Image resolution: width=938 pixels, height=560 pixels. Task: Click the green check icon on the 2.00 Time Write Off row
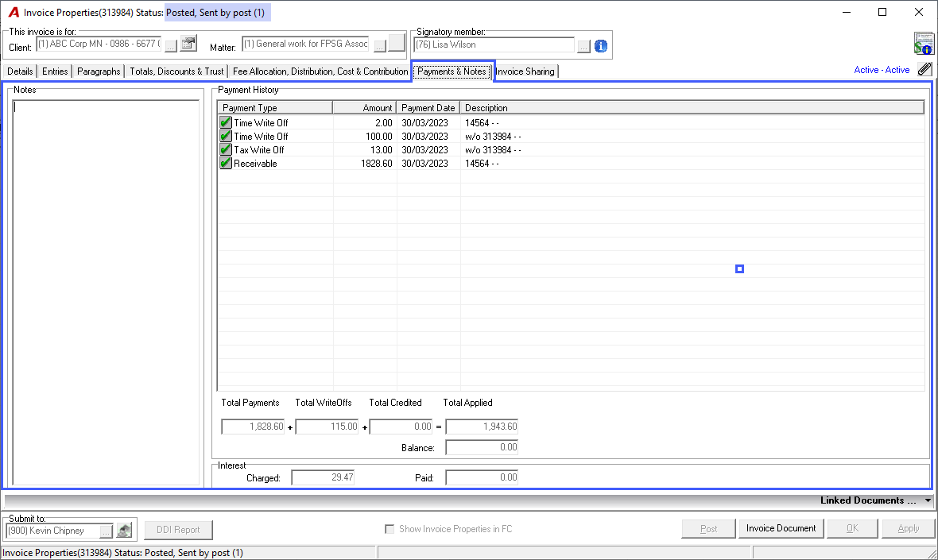point(226,122)
